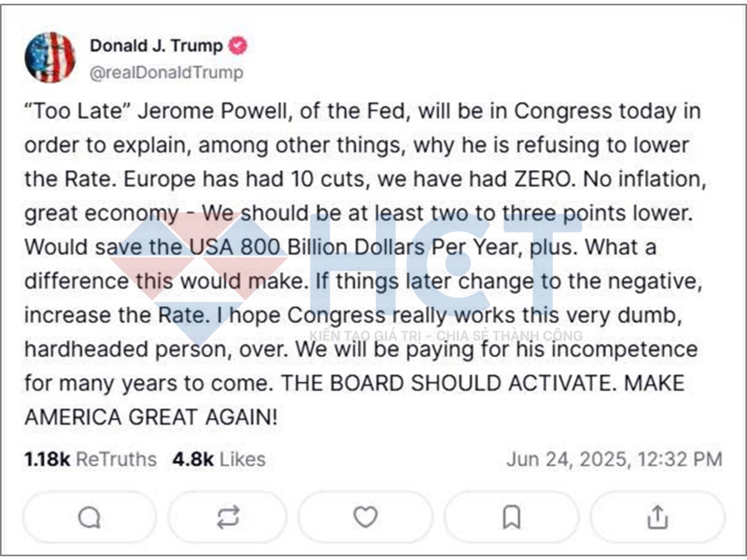Open the share icon menu

657,517
